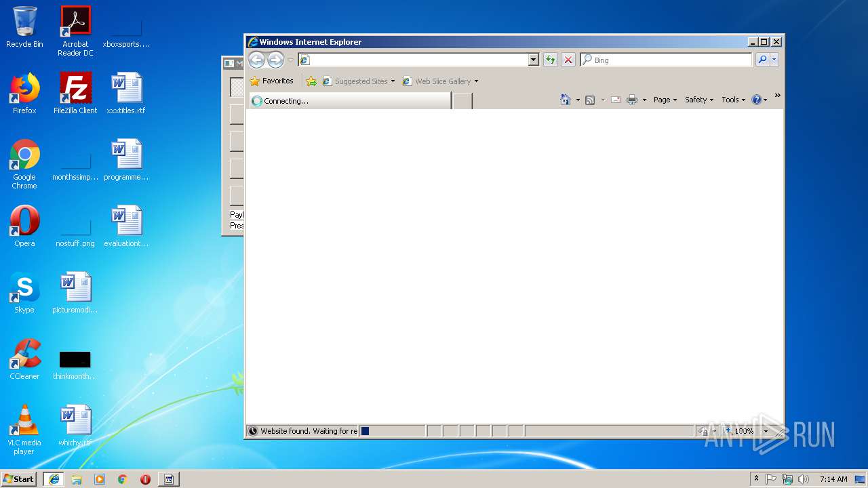
Task: Select the Skype desktop shortcut
Action: tap(24, 293)
